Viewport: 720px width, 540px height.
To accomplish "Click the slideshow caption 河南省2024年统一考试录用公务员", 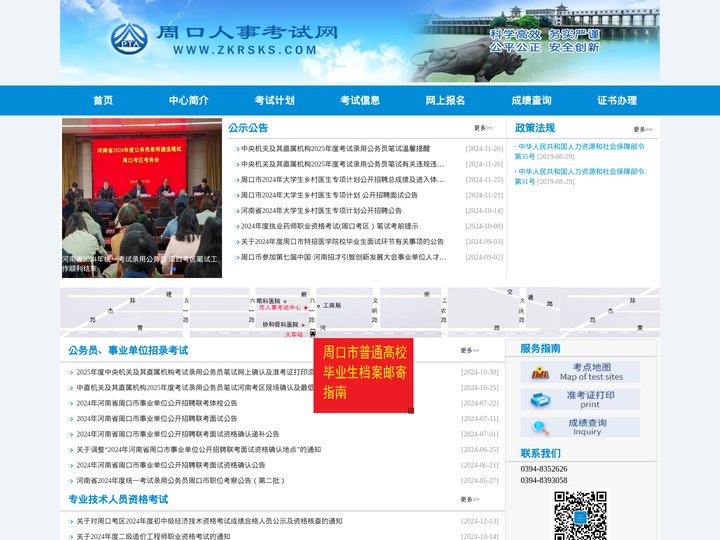I will [140, 264].
